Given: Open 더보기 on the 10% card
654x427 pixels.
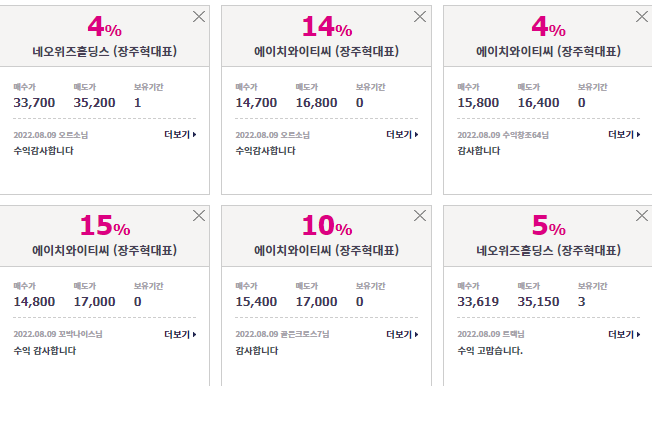Looking at the screenshot, I should [x=402, y=334].
